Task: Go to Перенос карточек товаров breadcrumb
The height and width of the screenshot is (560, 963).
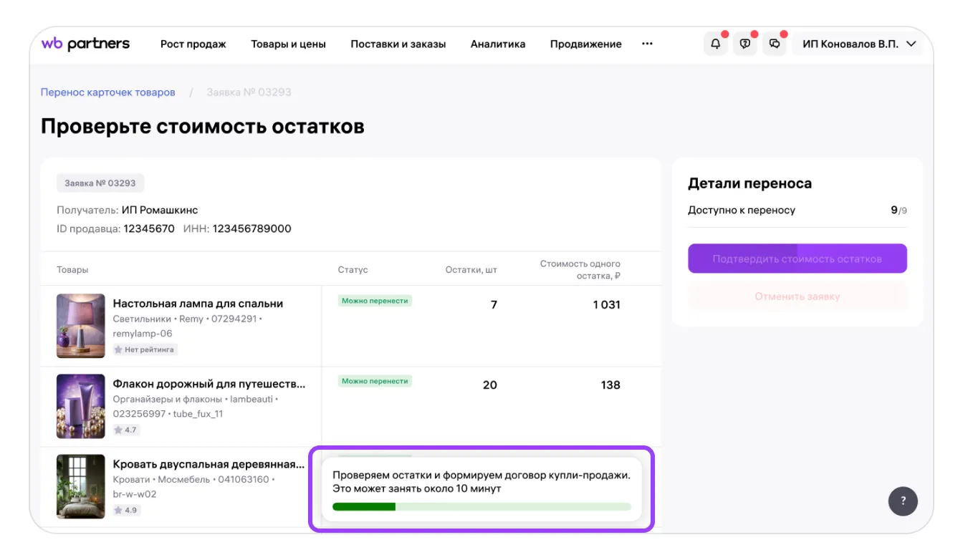Action: coord(108,92)
